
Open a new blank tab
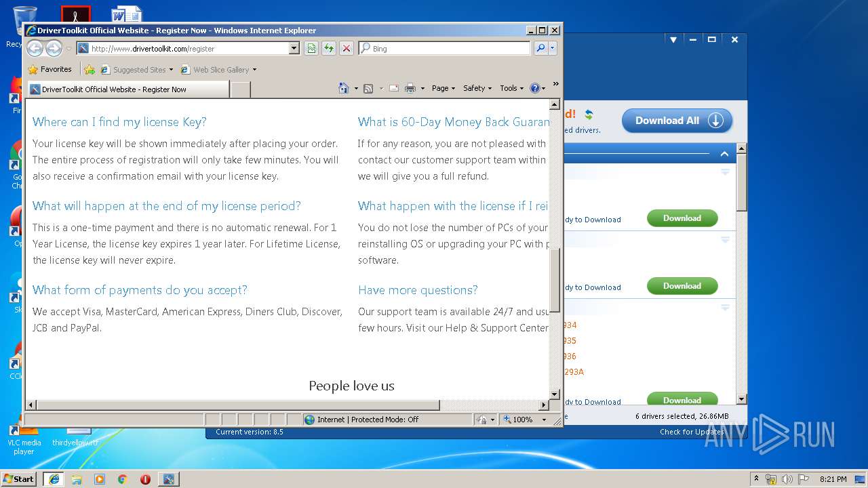[x=241, y=89]
